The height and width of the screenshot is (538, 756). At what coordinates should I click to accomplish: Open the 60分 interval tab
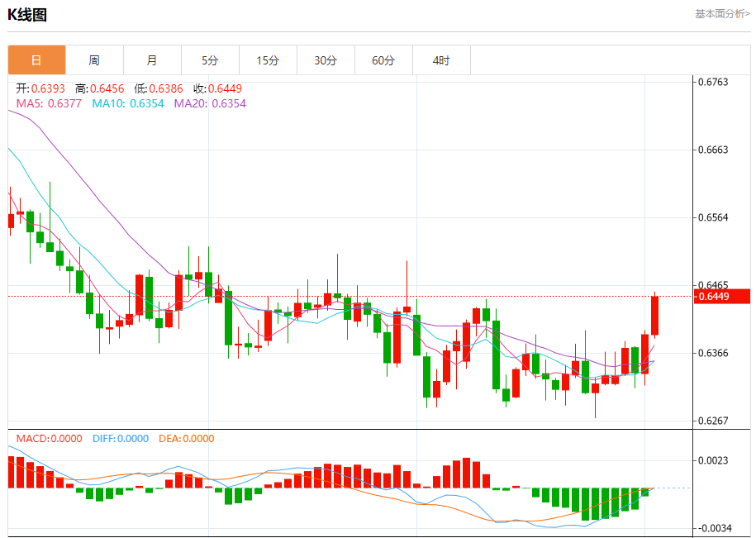click(384, 60)
